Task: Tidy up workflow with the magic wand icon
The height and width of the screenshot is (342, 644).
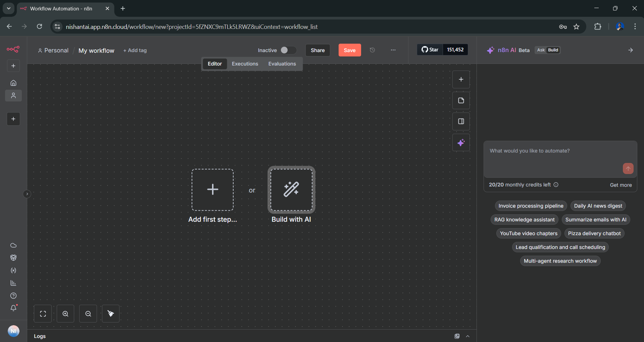Action: [110, 313]
